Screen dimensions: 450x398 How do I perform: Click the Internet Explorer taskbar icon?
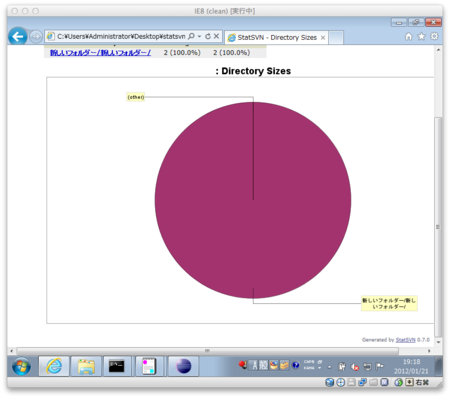[x=54, y=366]
